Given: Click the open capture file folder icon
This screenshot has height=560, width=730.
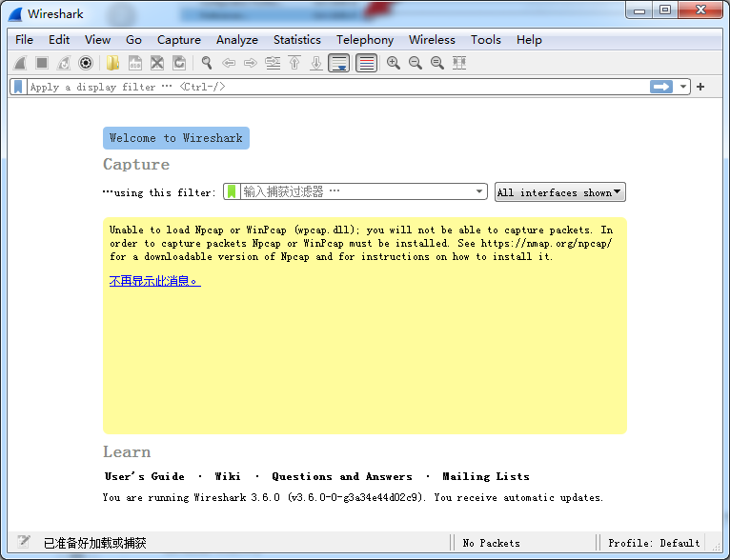Looking at the screenshot, I should point(113,63).
